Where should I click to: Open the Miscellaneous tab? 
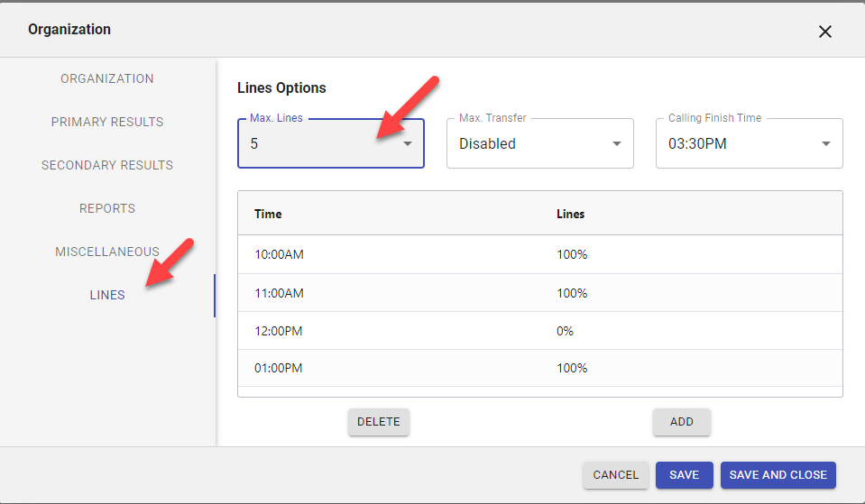(107, 252)
